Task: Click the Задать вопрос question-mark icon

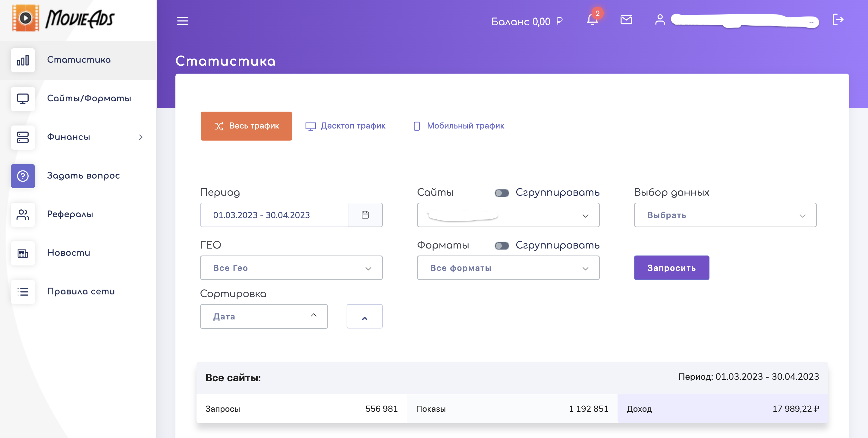Action: pos(23,176)
